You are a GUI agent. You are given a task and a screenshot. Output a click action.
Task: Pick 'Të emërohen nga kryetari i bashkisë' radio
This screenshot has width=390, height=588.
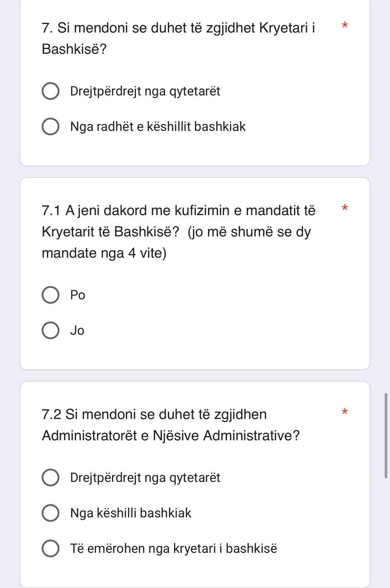pyautogui.click(x=51, y=548)
